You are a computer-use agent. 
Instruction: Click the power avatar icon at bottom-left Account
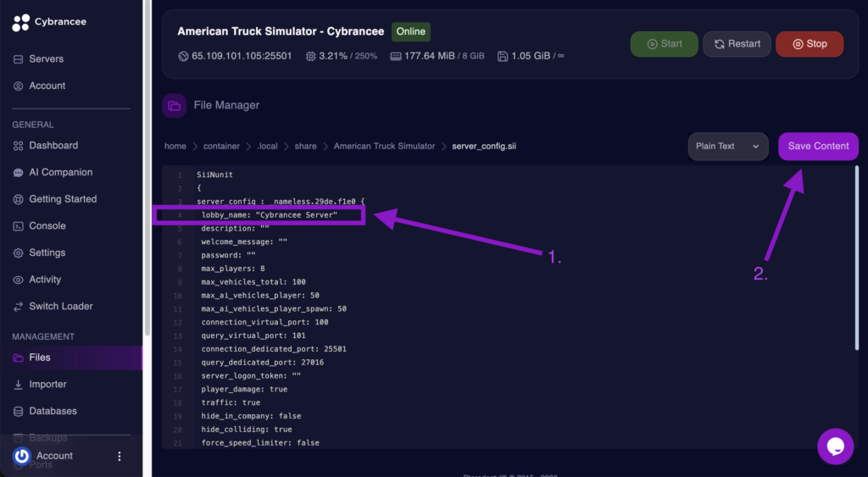(21, 456)
